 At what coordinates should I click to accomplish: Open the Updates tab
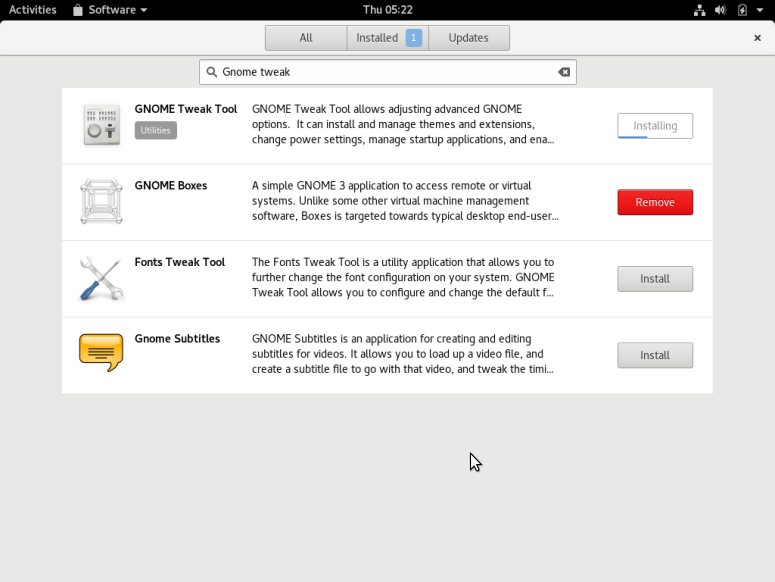468,38
